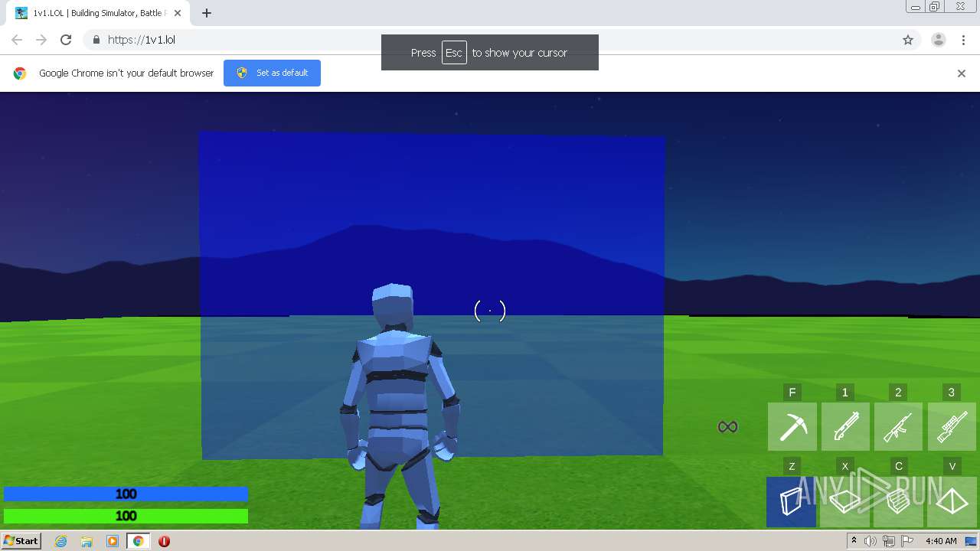
Task: Open media player from taskbar
Action: (x=113, y=541)
